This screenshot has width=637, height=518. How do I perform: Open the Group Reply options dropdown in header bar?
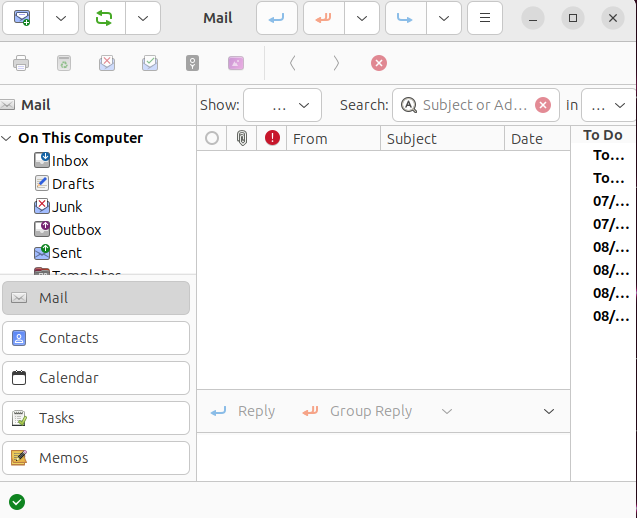[362, 18]
